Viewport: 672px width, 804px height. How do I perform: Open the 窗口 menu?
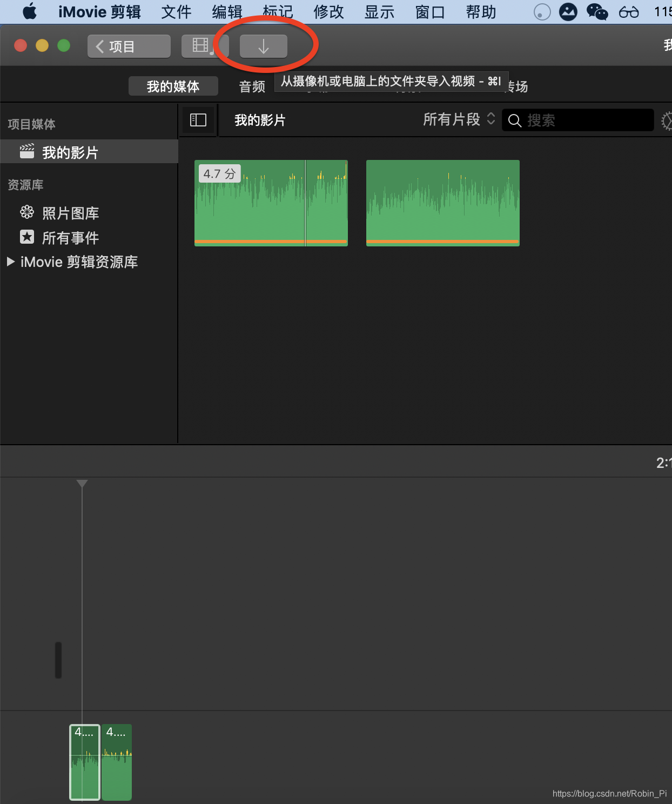pos(430,12)
